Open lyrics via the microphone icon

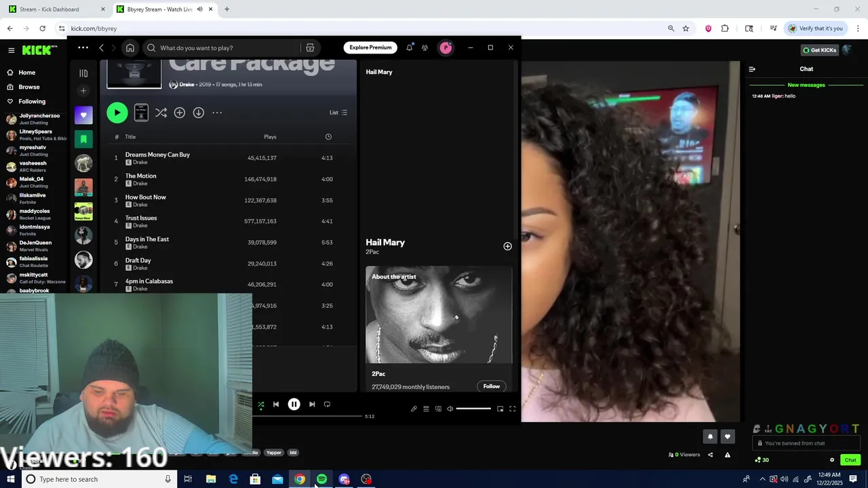tap(414, 409)
